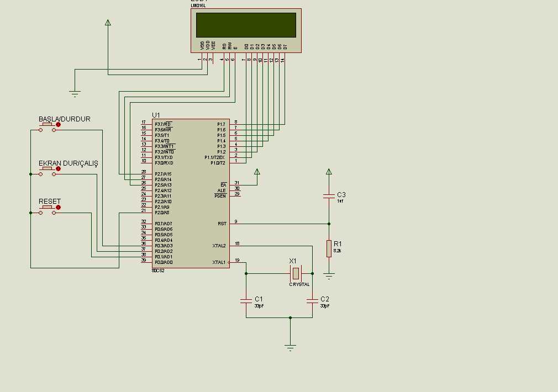Click the X1 reference label
This screenshot has height=392, width=558.
point(292,261)
